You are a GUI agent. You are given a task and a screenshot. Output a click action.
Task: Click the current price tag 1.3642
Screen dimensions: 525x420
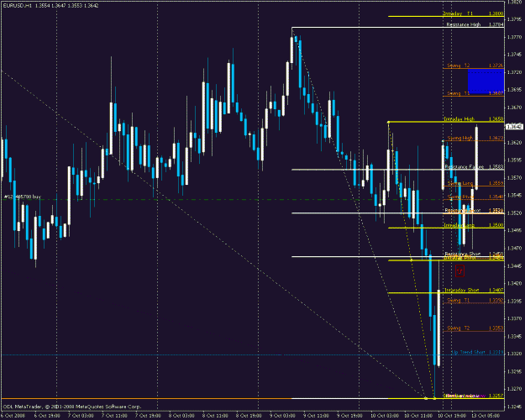514,127
